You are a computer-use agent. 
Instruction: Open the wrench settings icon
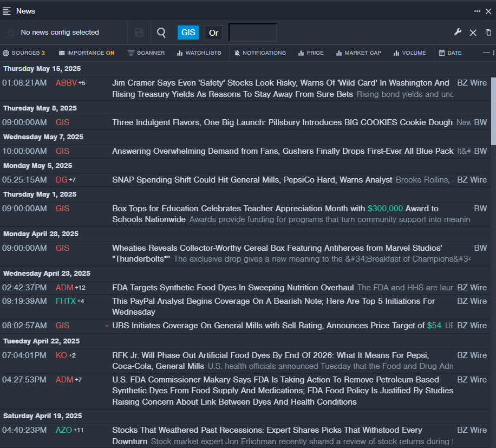[x=458, y=32]
